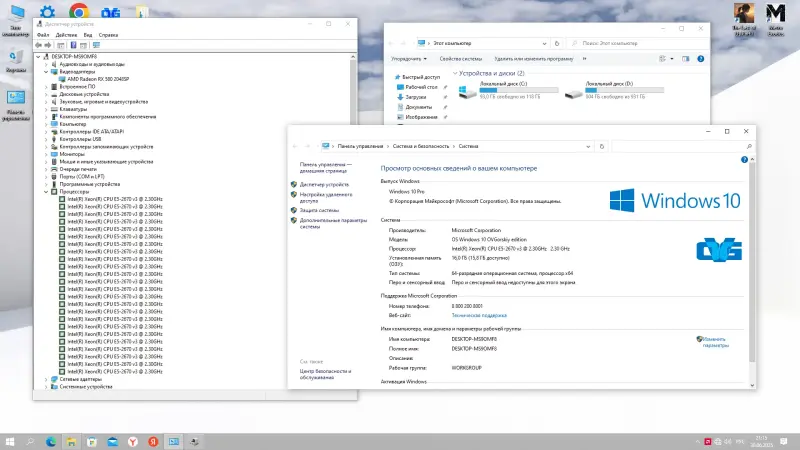
Task: Click the Дисковые устройства icon
Action: 54,94
